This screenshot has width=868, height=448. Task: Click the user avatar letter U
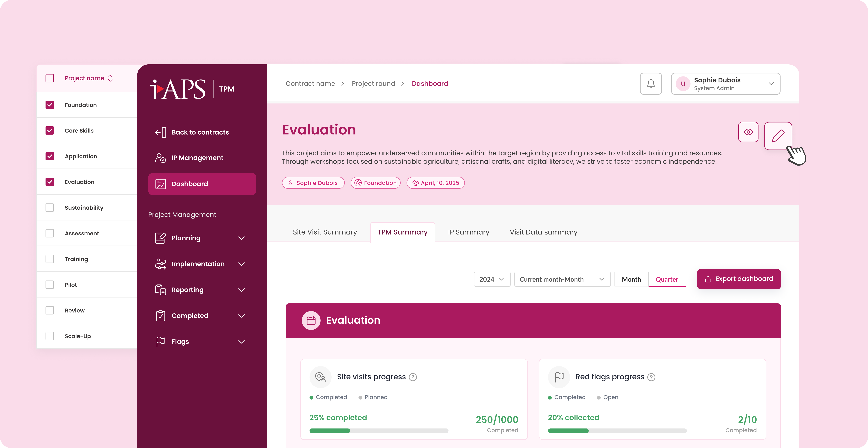(683, 84)
